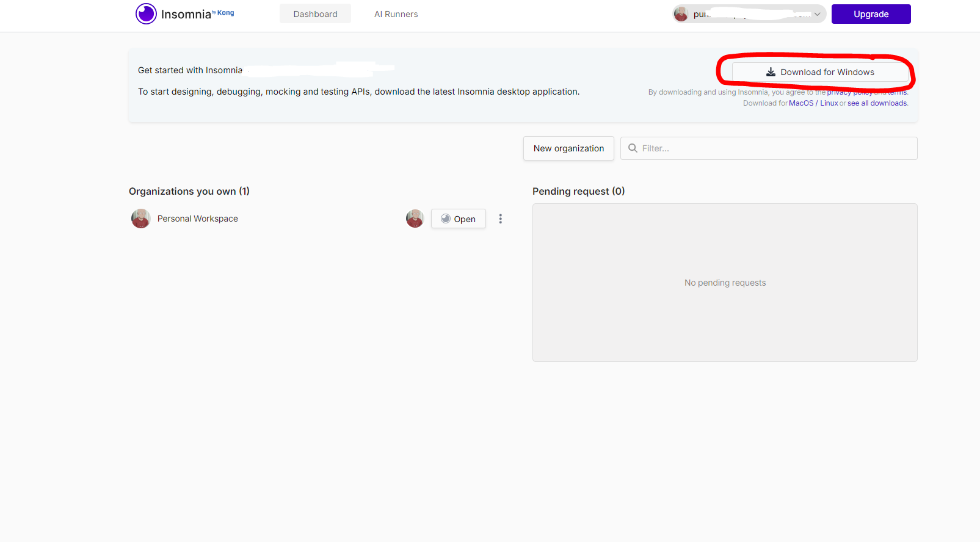Click the magnifier icon in Filter box
This screenshot has height=542, width=980.
(x=633, y=148)
